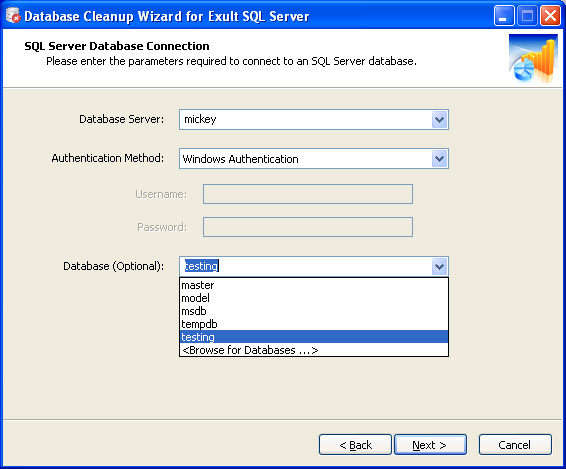Cancel the cleanup wizard
Image resolution: width=566 pixels, height=469 pixels.
515,444
